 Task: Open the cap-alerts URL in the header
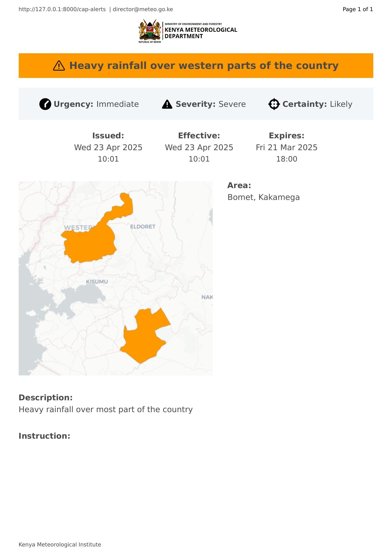[x=62, y=9]
